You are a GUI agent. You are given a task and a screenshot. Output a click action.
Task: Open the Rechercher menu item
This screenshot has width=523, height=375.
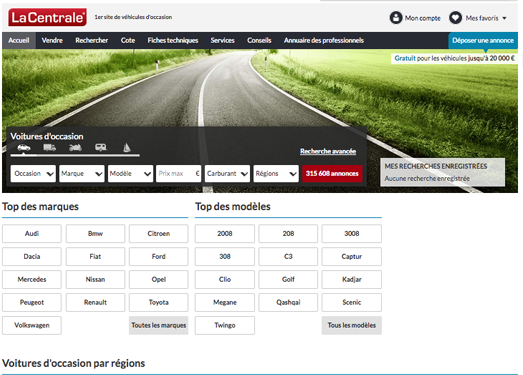click(92, 40)
